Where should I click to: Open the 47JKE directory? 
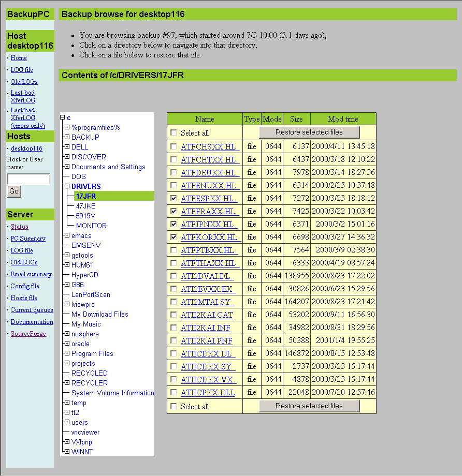pos(85,206)
